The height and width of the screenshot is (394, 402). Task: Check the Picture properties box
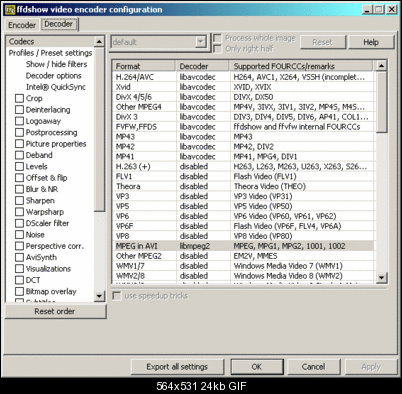pos(20,144)
